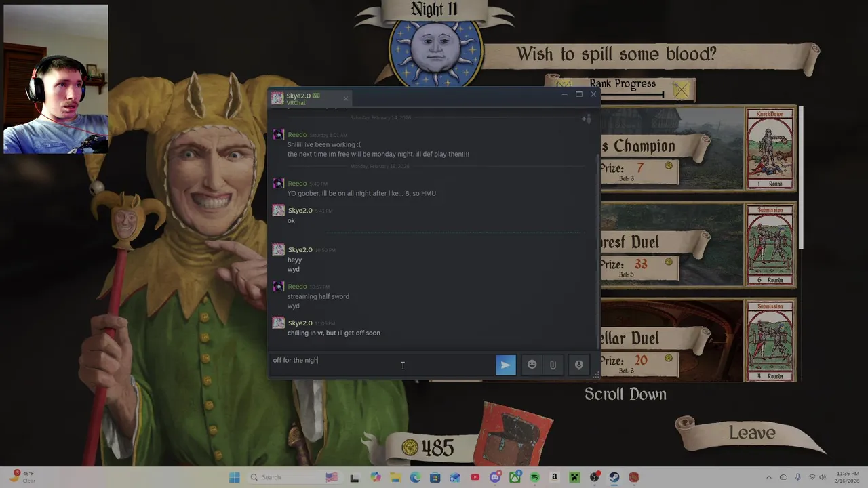This screenshot has width=868, height=488.
Task: Open Minecraft from the taskbar
Action: (574, 477)
